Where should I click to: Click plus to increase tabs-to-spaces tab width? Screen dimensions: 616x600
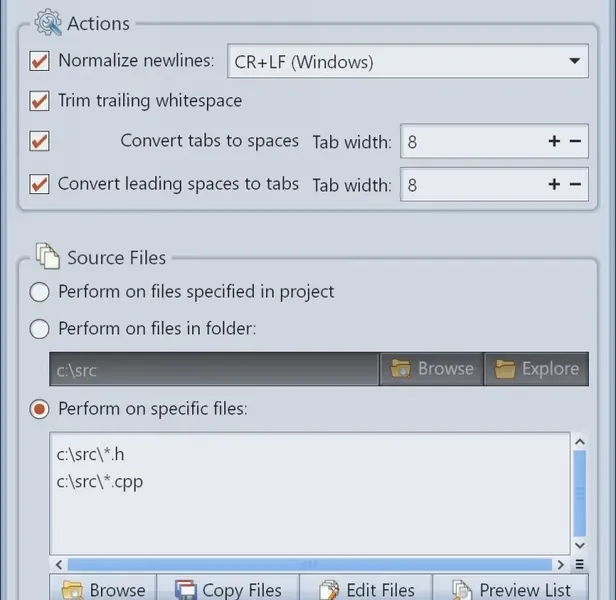pos(554,142)
